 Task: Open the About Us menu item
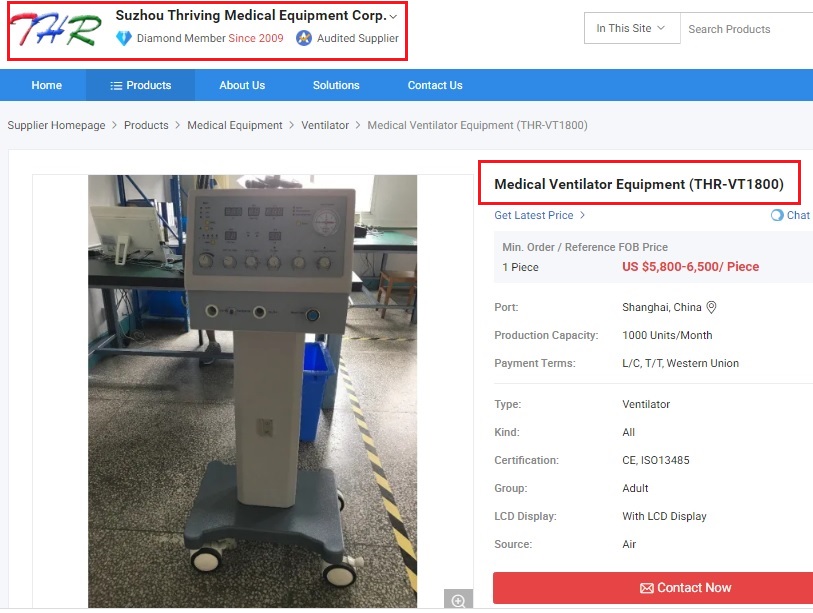tap(242, 85)
